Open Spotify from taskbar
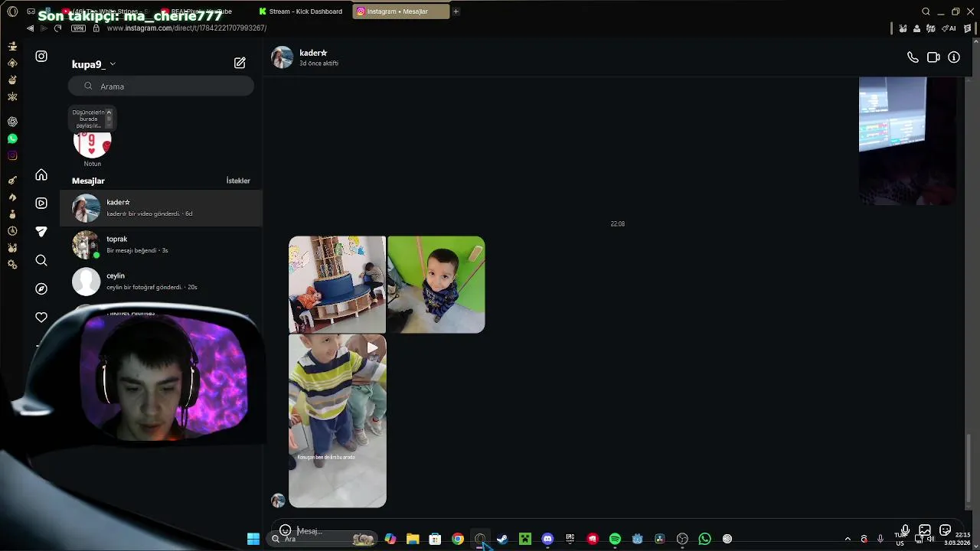Viewport: 980px width, 551px height. point(615,539)
